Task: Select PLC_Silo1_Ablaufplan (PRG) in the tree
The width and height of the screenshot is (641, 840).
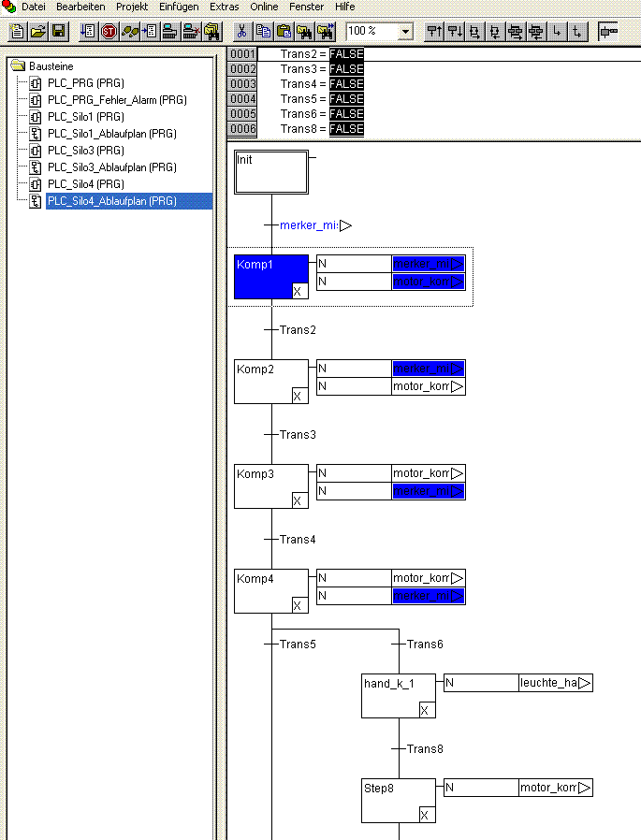Action: click(112, 134)
